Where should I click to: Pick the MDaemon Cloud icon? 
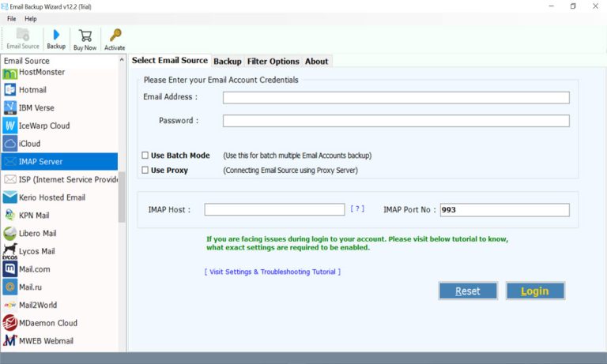pyautogui.click(x=10, y=323)
